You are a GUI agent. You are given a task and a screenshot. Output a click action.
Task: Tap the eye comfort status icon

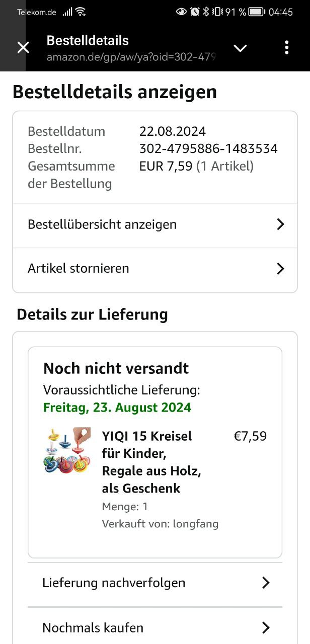point(181,12)
